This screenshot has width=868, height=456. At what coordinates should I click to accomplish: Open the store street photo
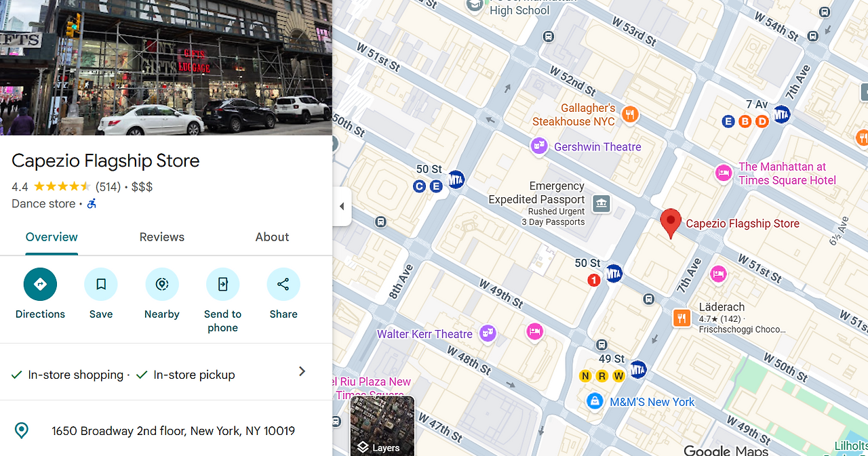(x=166, y=68)
